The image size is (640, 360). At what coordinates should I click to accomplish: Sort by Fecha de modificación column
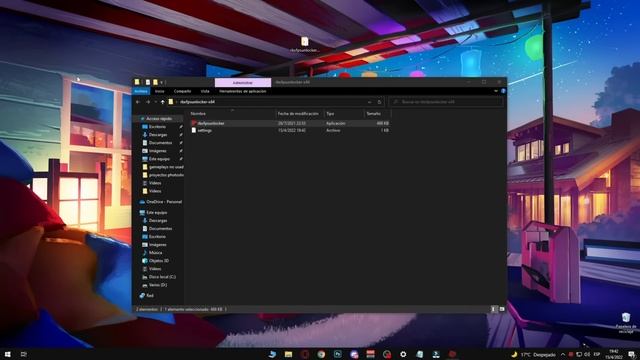point(299,113)
